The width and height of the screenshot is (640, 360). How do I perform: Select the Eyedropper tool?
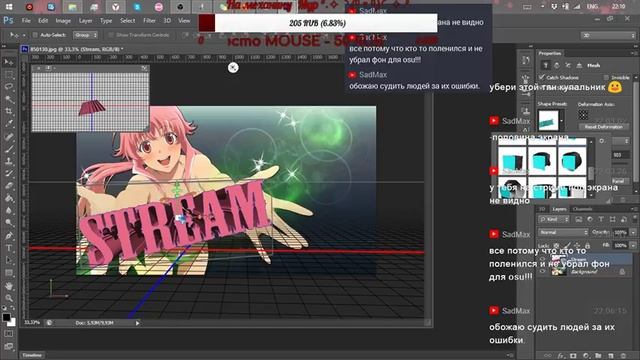pyautogui.click(x=8, y=123)
